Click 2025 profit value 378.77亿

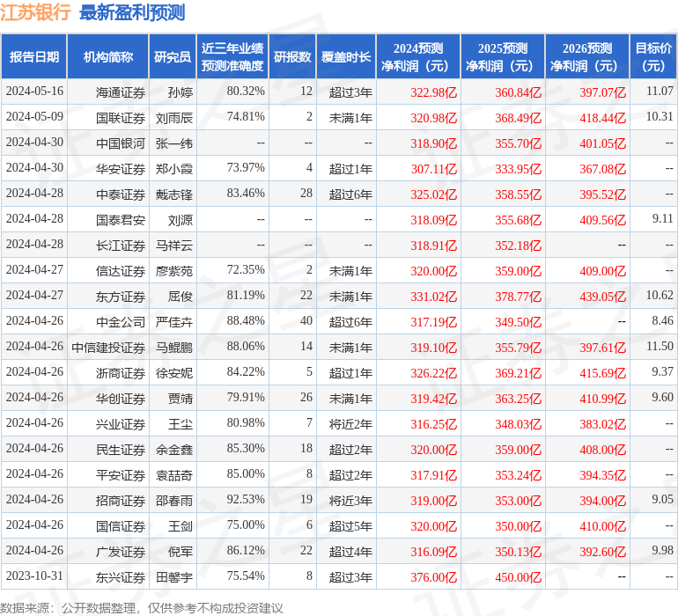point(518,296)
